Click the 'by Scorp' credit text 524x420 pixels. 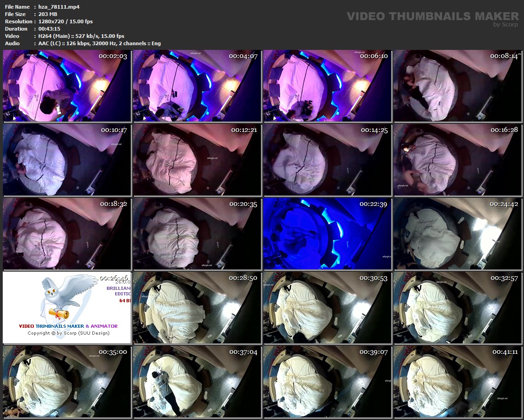pos(506,25)
